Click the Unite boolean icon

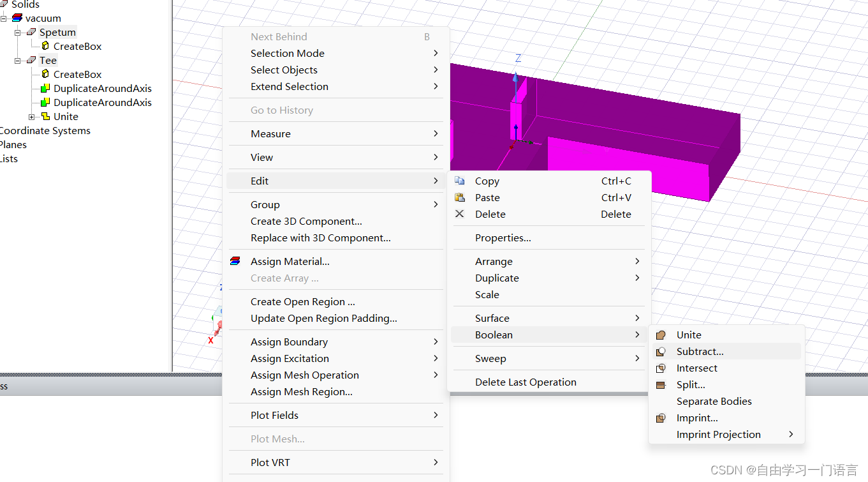[x=661, y=335]
